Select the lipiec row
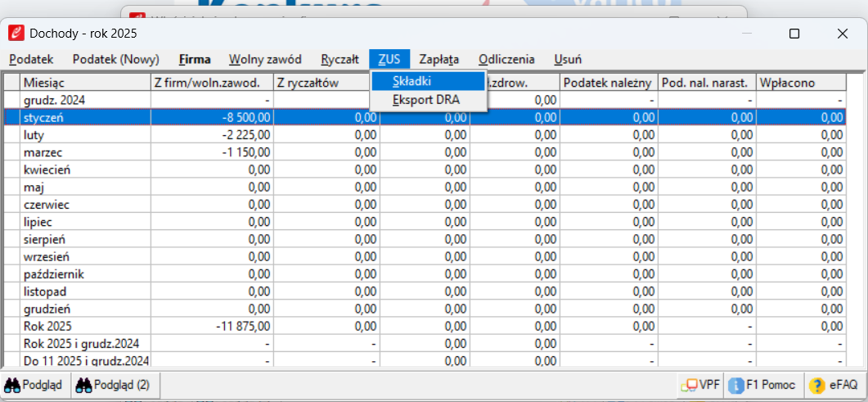Viewport: 868px width, 402px height. click(x=425, y=222)
